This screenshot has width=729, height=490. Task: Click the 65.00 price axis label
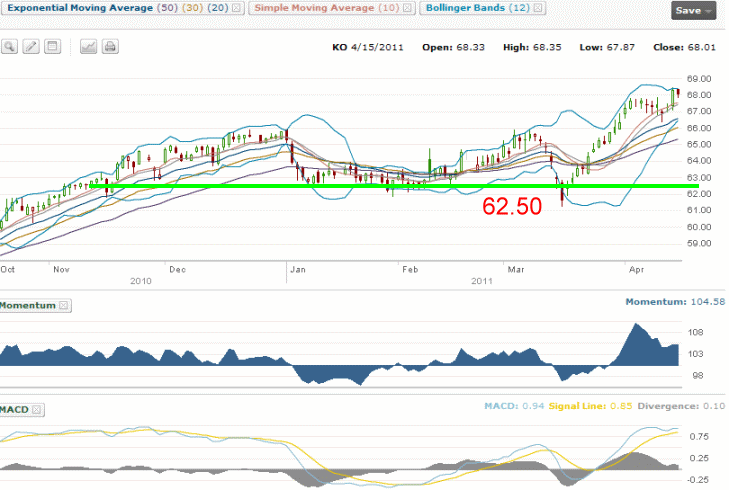pyautogui.click(x=699, y=145)
